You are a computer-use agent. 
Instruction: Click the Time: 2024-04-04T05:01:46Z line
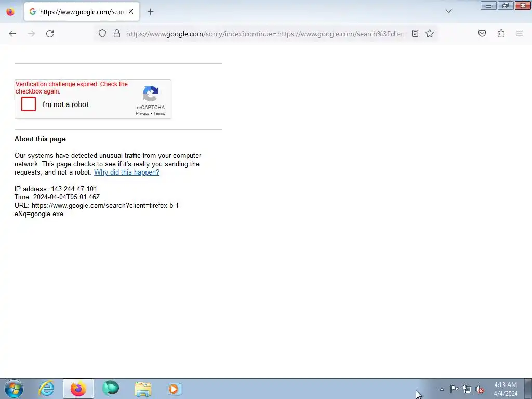pyautogui.click(x=57, y=197)
